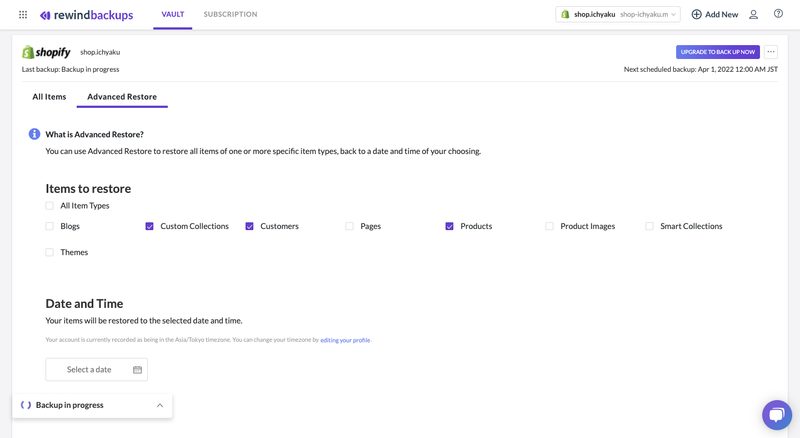Screen dimensions: 800x438
Task: Click the Add New label
Action: coord(721,14)
